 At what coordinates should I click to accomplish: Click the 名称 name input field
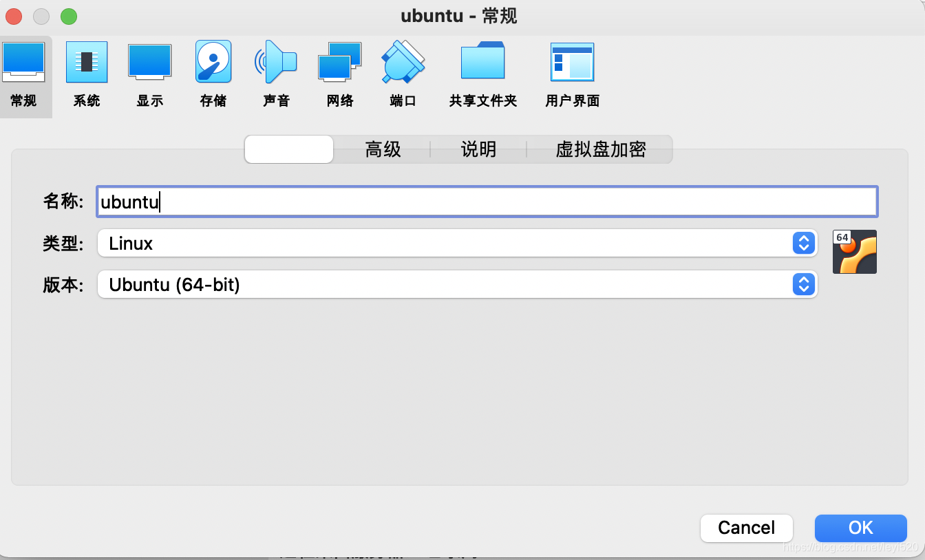coord(487,202)
